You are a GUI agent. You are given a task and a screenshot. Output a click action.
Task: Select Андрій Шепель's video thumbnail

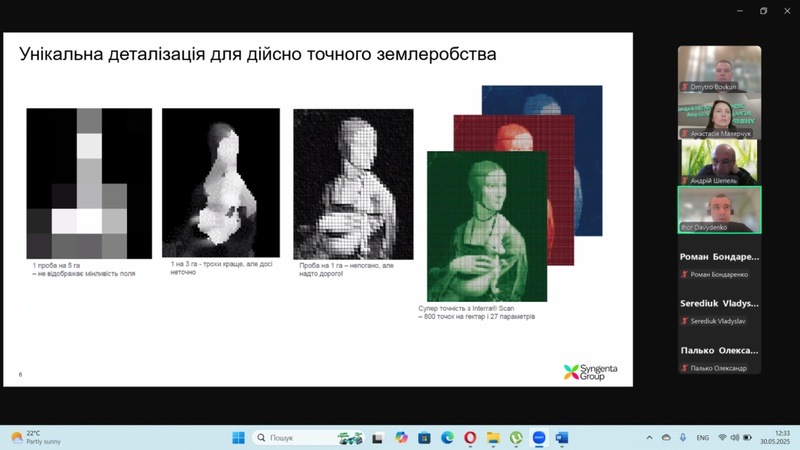[x=719, y=163]
